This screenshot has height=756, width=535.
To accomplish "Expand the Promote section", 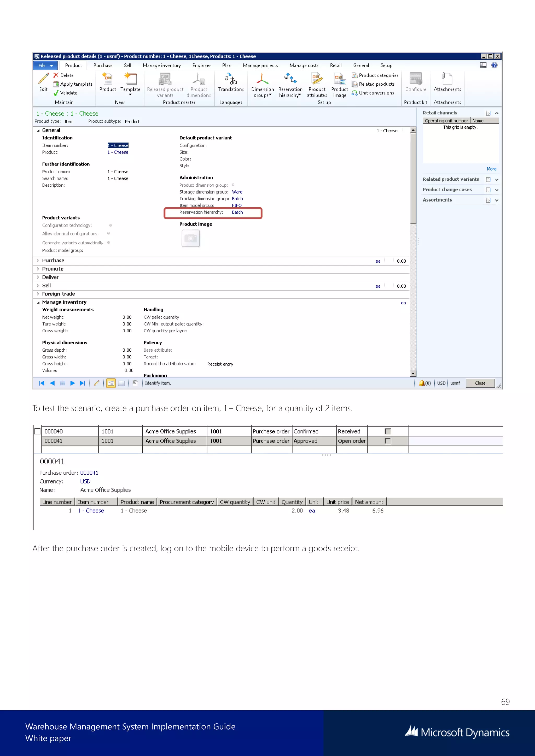I will pos(38,269).
